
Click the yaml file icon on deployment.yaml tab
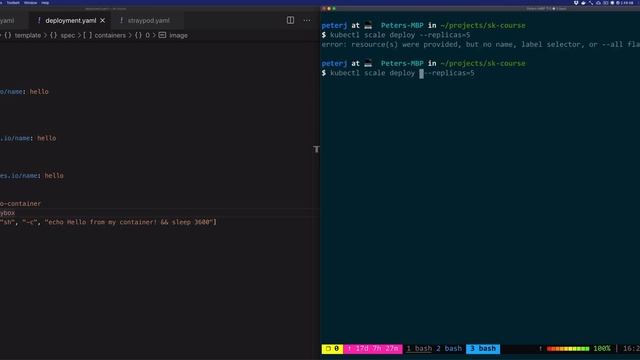coord(39,20)
